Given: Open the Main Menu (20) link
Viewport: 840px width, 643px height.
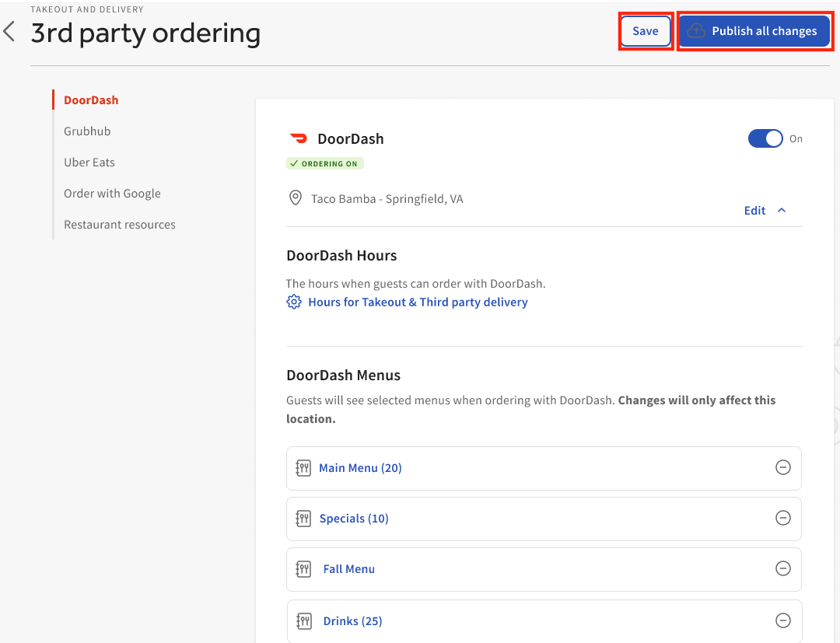Looking at the screenshot, I should (360, 467).
